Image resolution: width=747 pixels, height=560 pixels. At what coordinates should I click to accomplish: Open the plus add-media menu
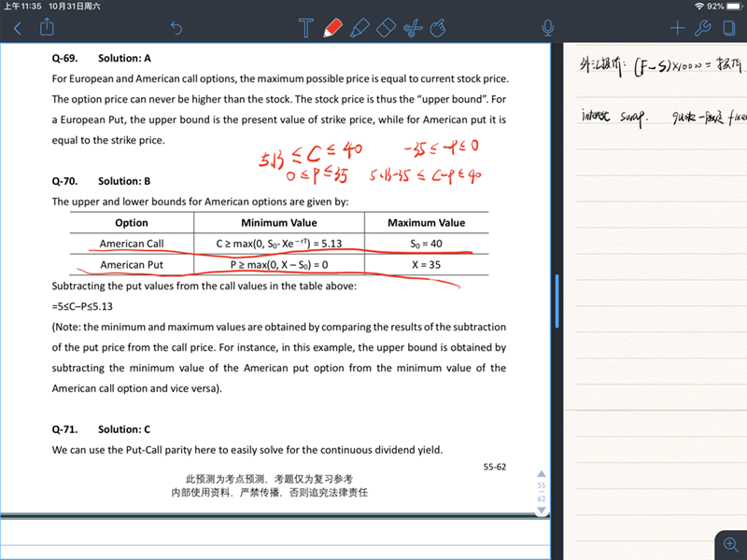pyautogui.click(x=678, y=28)
